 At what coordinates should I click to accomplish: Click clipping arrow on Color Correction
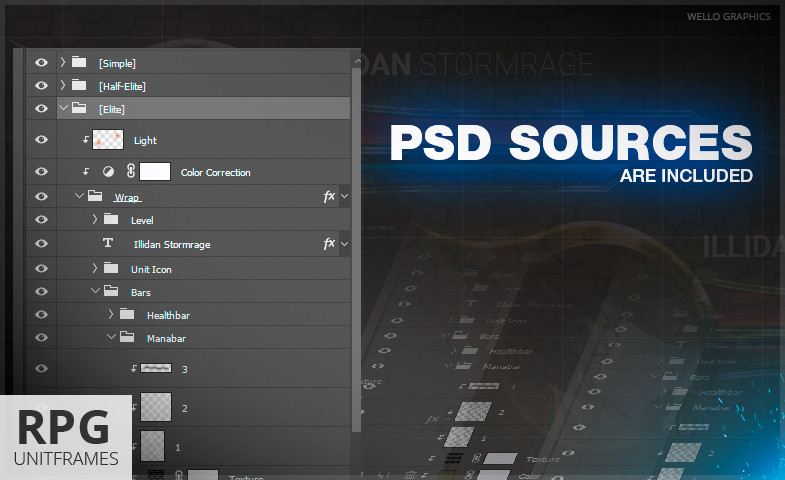click(86, 172)
